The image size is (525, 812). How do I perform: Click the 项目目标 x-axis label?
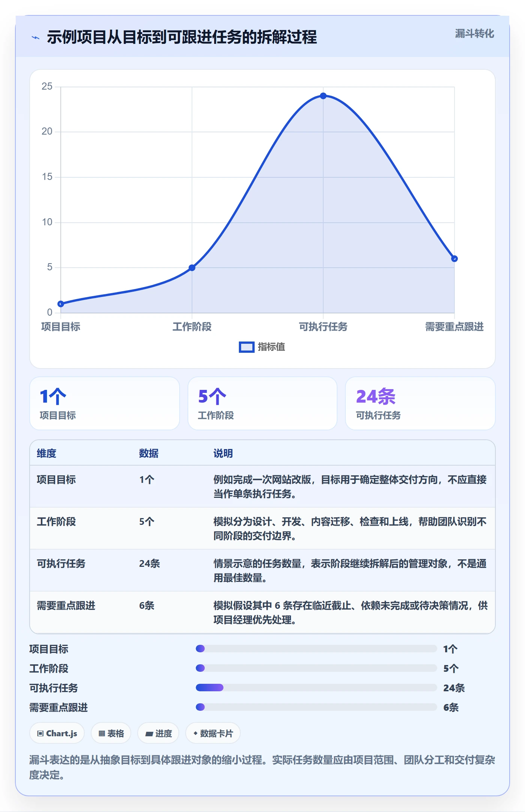[x=61, y=327]
